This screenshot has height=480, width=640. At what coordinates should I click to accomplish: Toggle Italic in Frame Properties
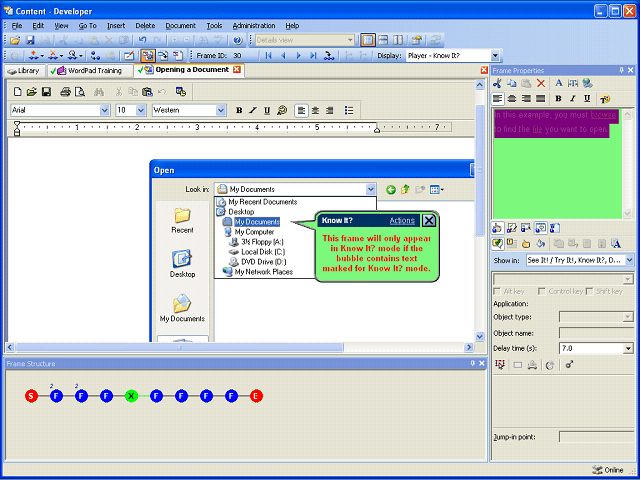coord(573,99)
